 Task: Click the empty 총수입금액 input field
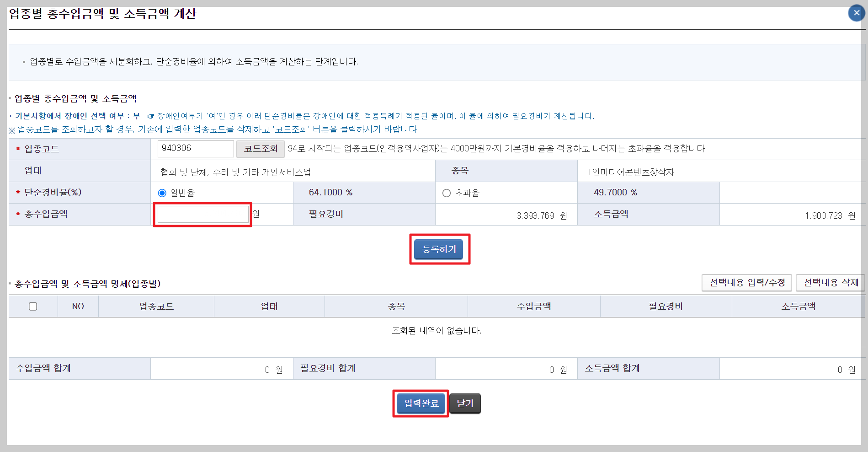pos(203,215)
